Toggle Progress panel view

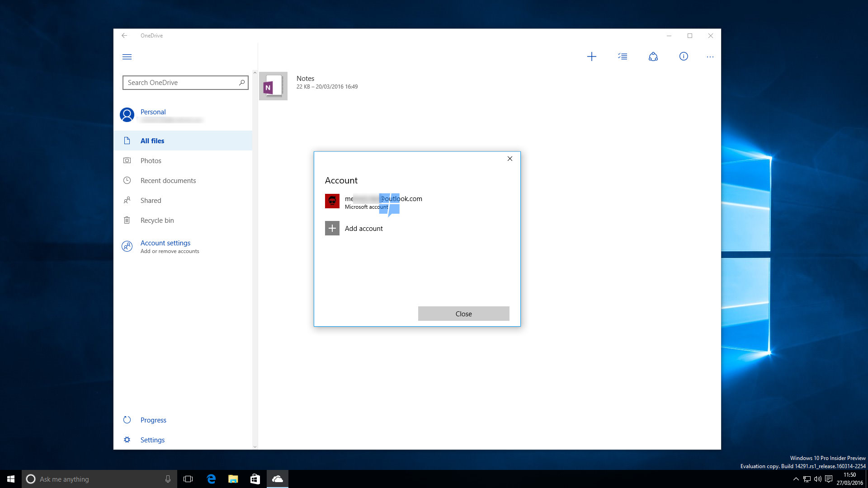(153, 419)
